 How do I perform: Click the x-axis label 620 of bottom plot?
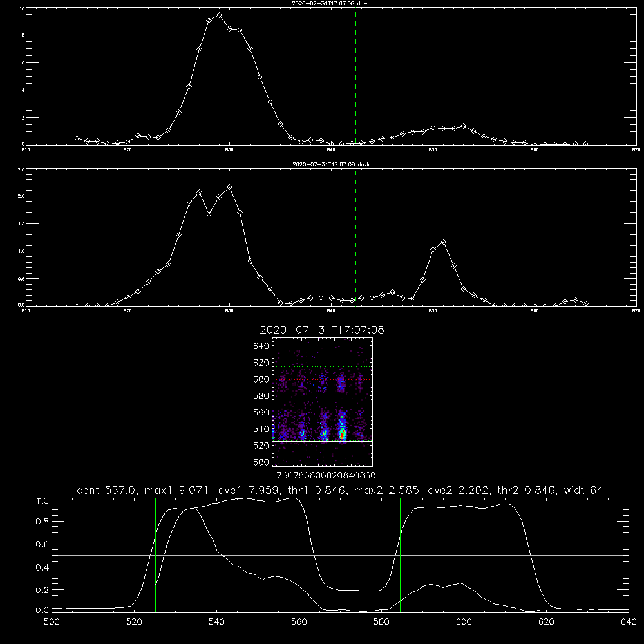tap(546, 622)
